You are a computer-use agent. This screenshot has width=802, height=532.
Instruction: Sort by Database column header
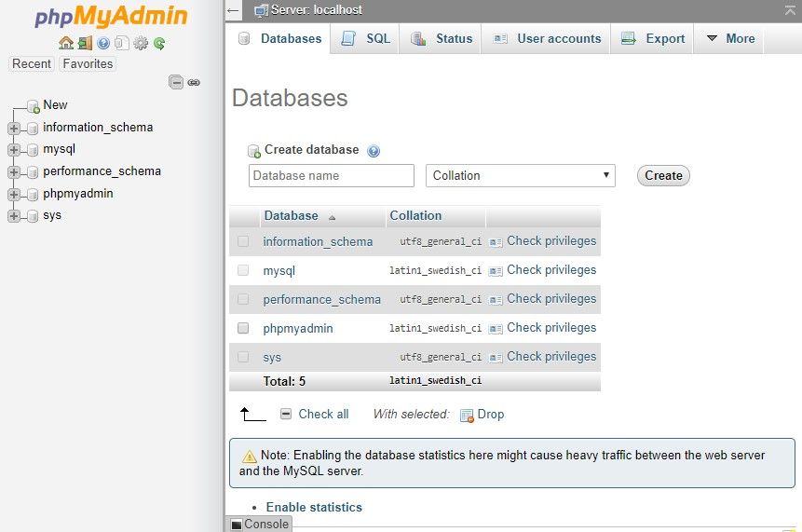(x=291, y=216)
